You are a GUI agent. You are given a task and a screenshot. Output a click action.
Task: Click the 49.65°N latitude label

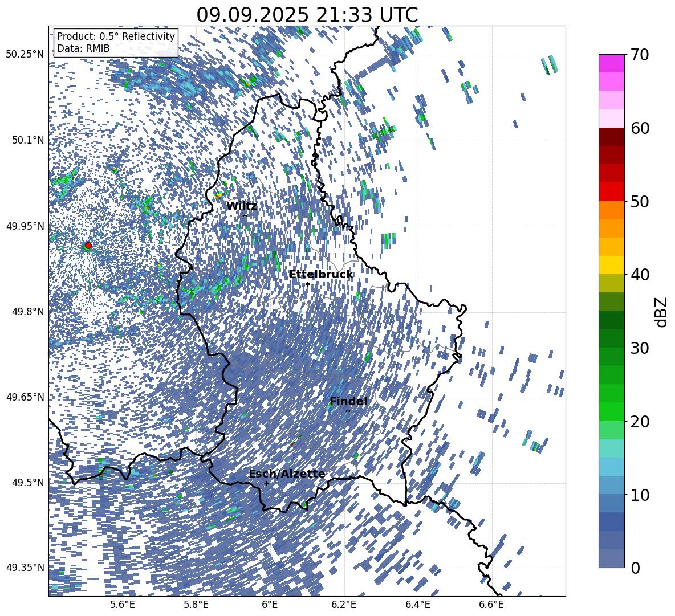25,397
